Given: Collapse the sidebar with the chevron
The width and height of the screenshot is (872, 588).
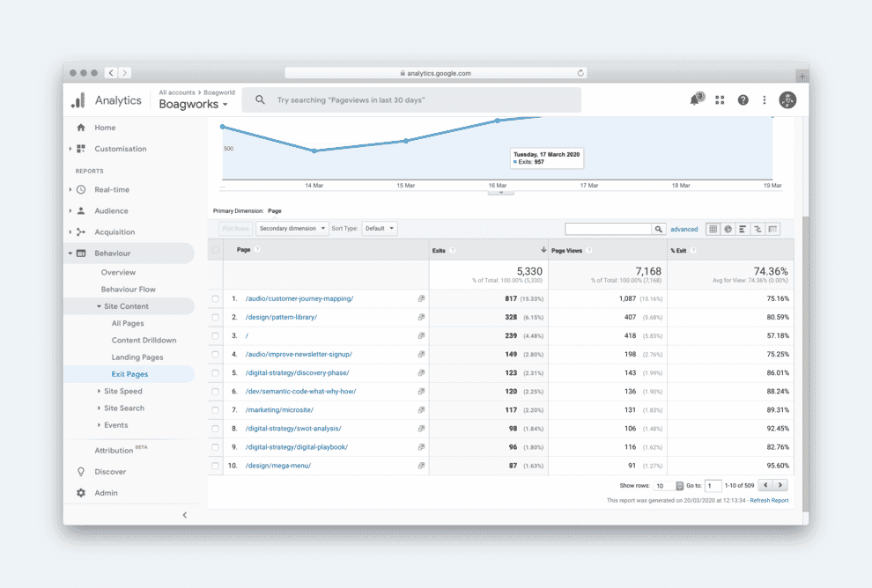Looking at the screenshot, I should click(x=185, y=515).
